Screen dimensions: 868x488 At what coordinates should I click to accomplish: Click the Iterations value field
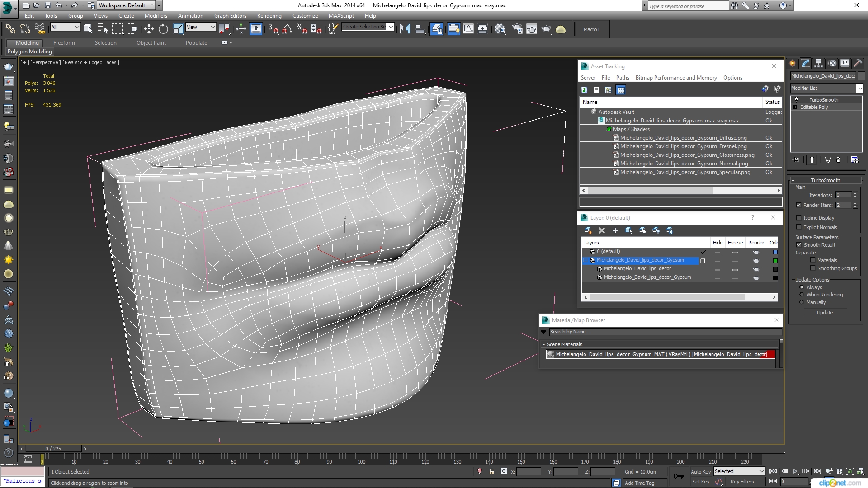[x=843, y=195]
